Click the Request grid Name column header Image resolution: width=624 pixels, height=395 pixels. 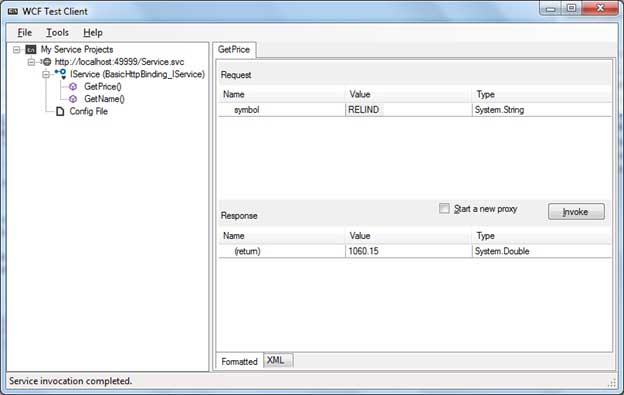[282, 95]
